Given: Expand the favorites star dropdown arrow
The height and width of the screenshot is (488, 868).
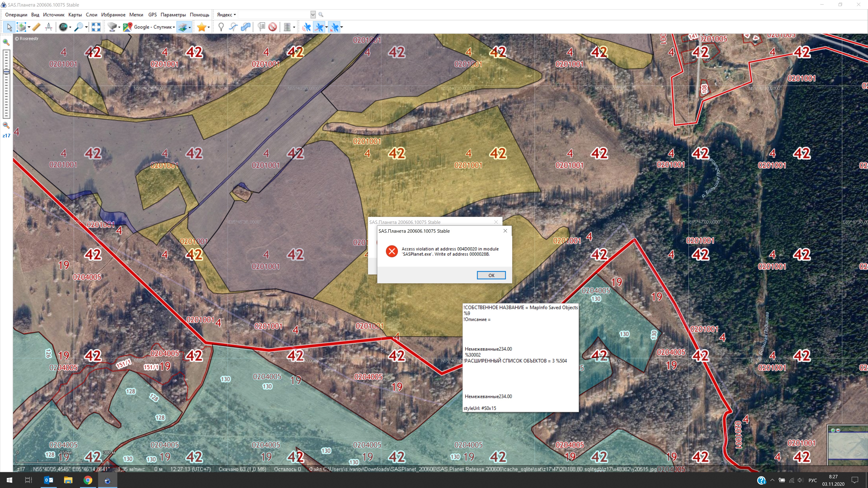Looking at the screenshot, I should point(209,27).
